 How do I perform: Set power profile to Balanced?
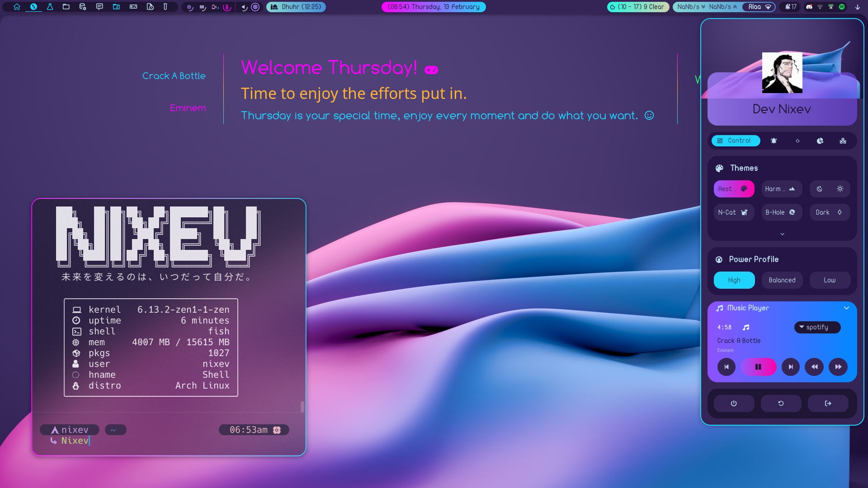pos(782,280)
